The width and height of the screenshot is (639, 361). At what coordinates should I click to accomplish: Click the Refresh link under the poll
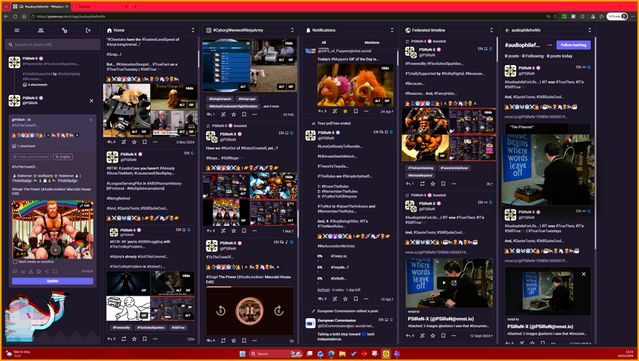pos(324,290)
